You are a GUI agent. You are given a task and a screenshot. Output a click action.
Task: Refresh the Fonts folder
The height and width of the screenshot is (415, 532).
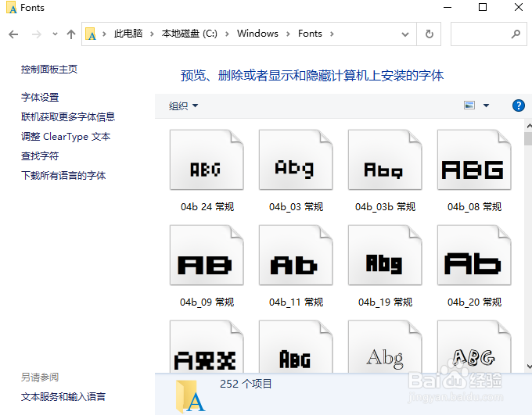430,34
